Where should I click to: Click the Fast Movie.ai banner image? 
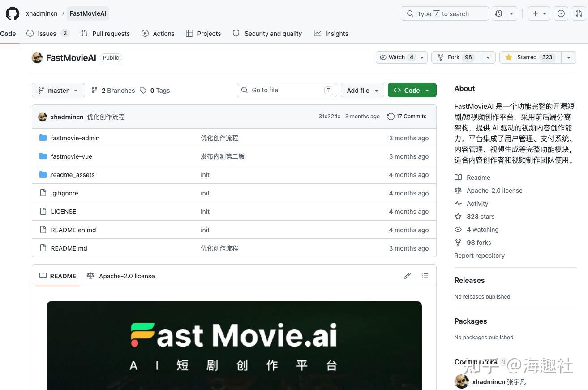(234, 345)
